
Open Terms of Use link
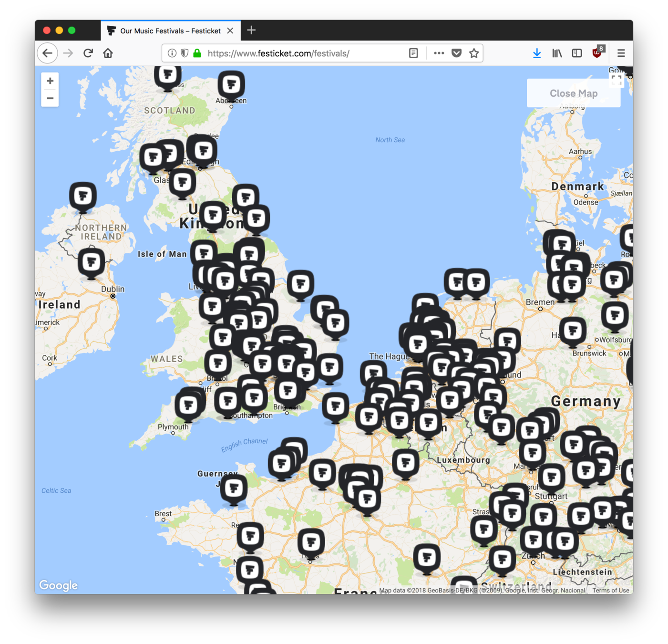pyautogui.click(x=611, y=591)
